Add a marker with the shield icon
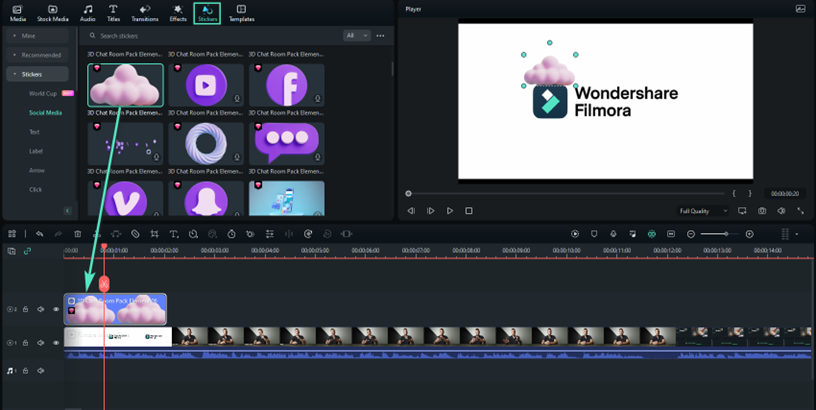Image resolution: width=816 pixels, height=410 pixels. point(594,234)
